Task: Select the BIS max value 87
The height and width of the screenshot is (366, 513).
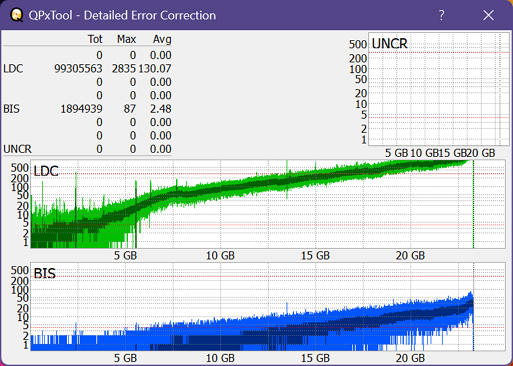Action: [x=130, y=109]
